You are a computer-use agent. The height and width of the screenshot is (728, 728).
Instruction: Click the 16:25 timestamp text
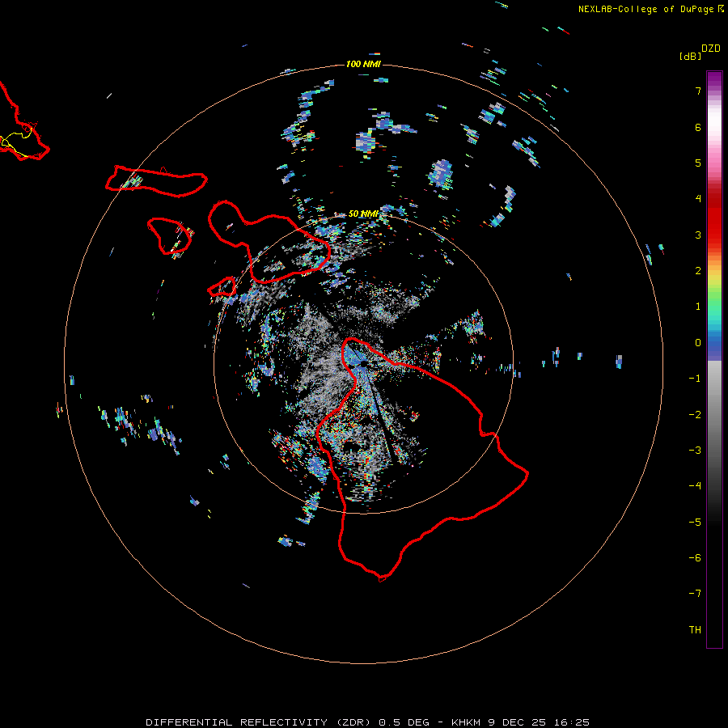(x=572, y=722)
